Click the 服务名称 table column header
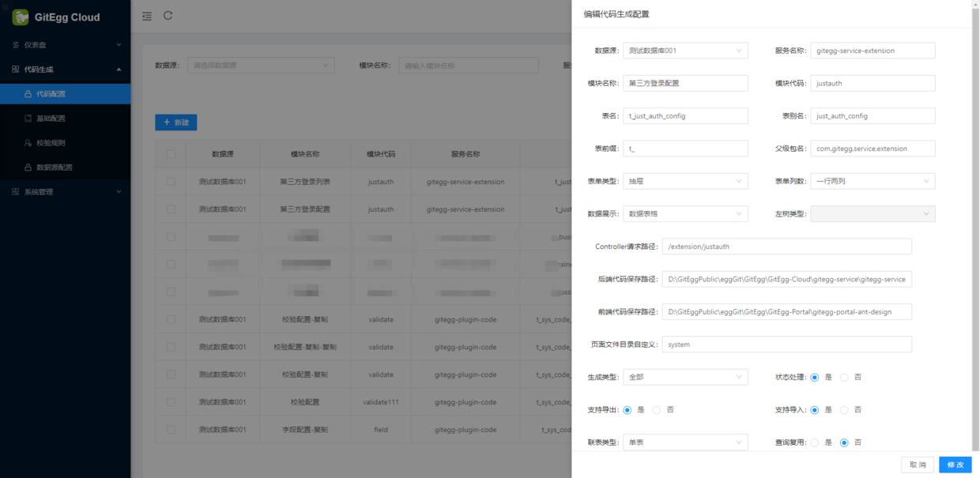 [x=465, y=154]
